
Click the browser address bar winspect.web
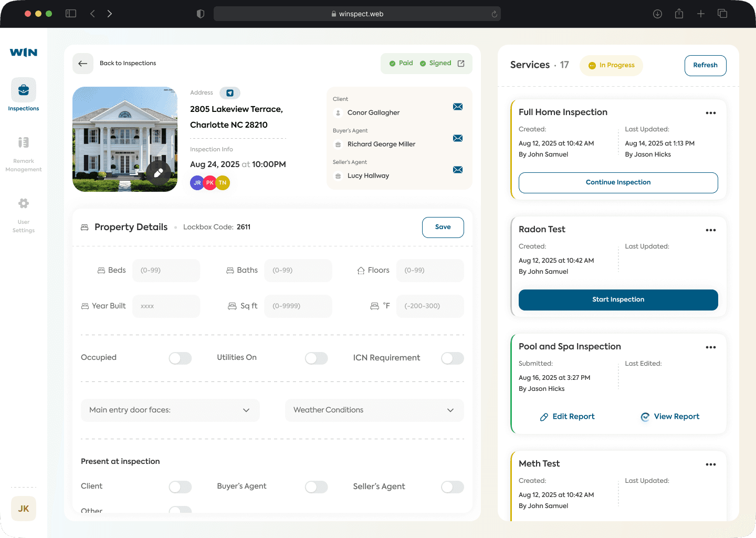coord(357,14)
